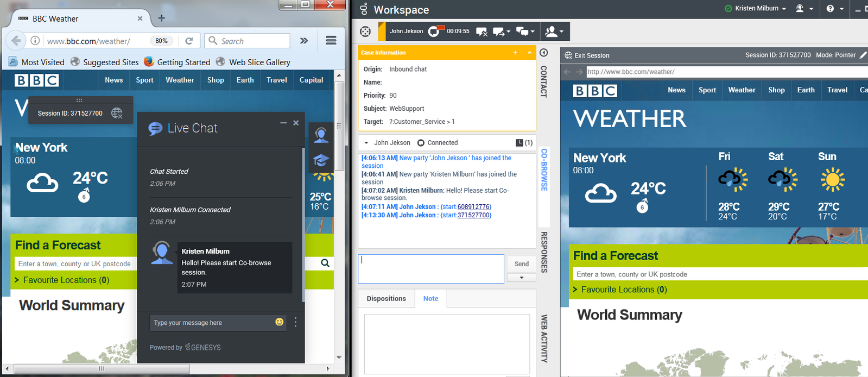Image resolution: width=868 pixels, height=377 pixels.
Task: Click the start:608912776 session link
Action: (473, 207)
